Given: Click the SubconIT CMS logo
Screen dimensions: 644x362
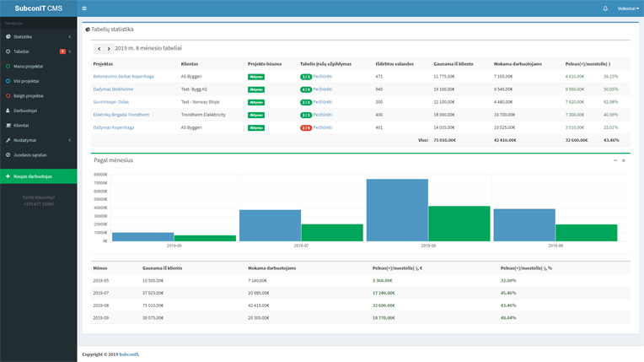Looking at the screenshot, I should point(39,8).
